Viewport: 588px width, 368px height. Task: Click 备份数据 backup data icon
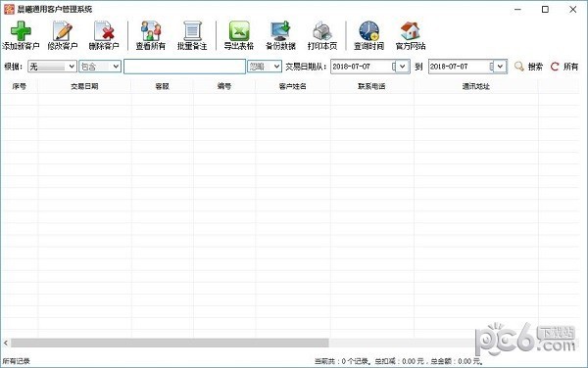pos(280,30)
